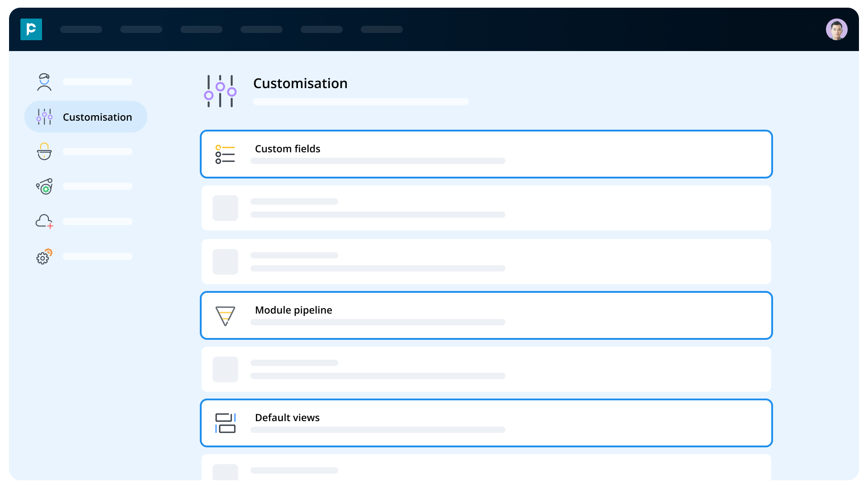Select the user profile icon in the sidebar
868x488 pixels.
[44, 82]
